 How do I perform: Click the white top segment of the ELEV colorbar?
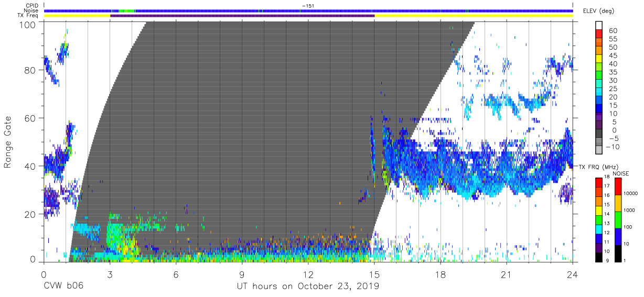(x=599, y=26)
